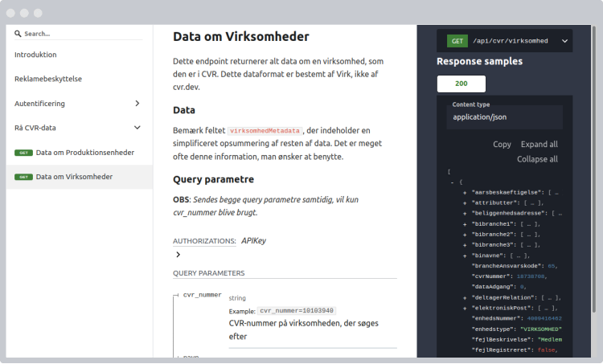Select Data om Virksomheder sidebar item
The width and height of the screenshot is (603, 364).
click(80, 177)
